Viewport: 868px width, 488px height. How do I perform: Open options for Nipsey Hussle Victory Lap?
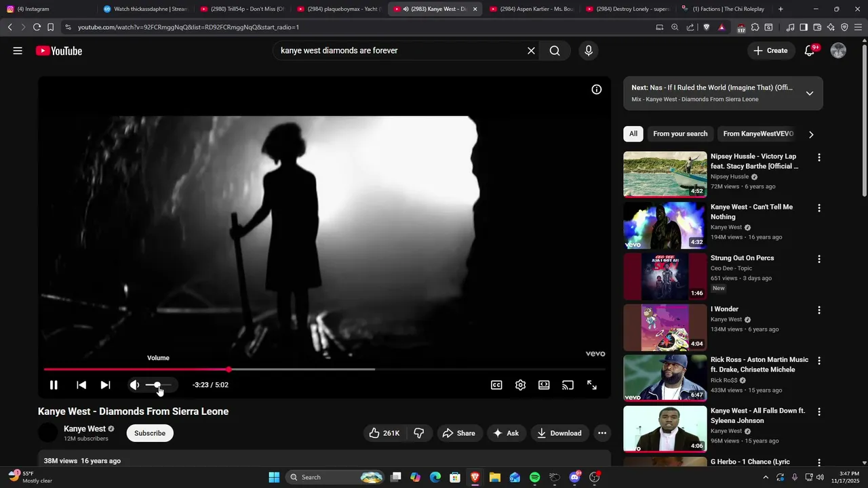(x=819, y=157)
